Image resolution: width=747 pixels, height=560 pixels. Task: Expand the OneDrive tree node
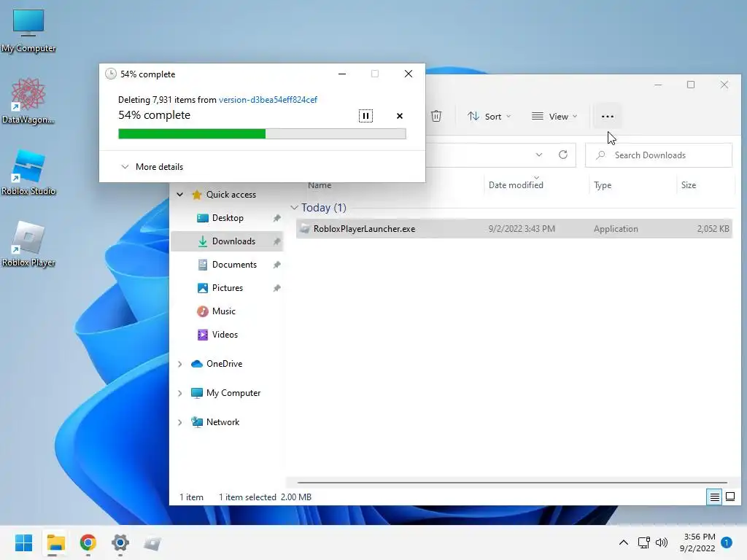pyautogui.click(x=180, y=365)
